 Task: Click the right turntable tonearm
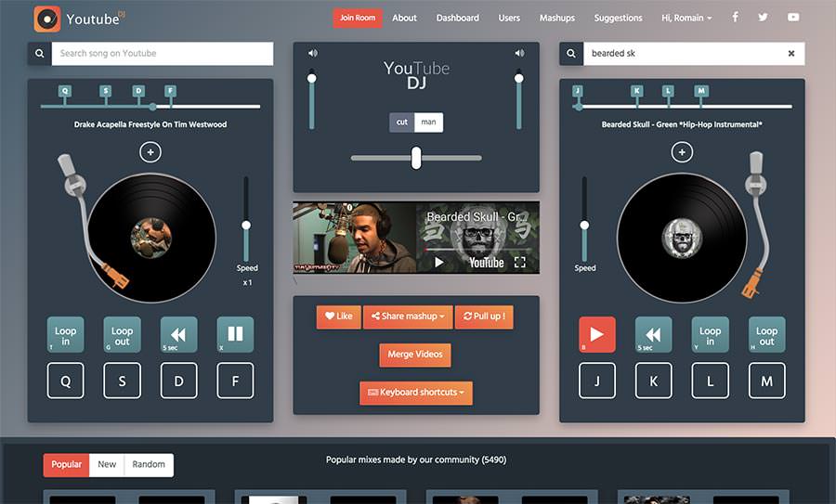(x=755, y=224)
